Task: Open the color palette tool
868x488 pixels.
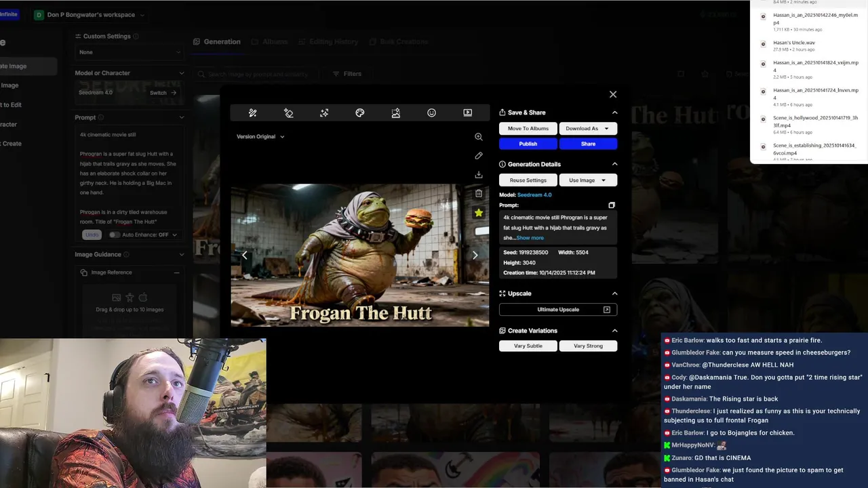Action: (360, 113)
